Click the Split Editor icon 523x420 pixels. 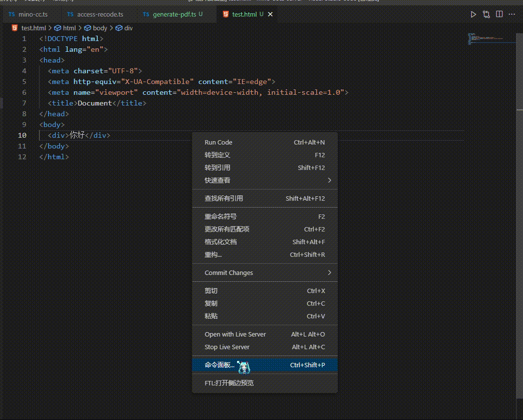tap(499, 14)
